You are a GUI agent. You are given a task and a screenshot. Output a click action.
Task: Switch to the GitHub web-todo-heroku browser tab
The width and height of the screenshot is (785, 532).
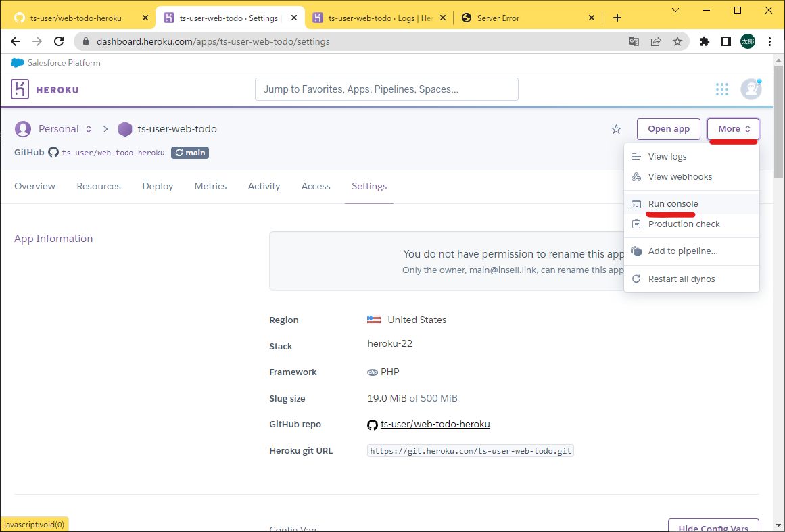pyautogui.click(x=80, y=18)
